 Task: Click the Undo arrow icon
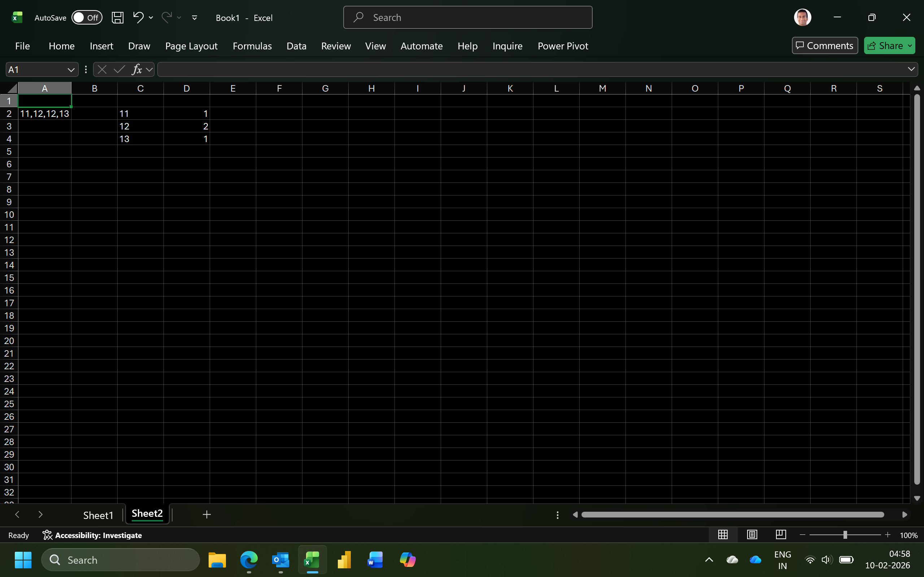pos(138,18)
